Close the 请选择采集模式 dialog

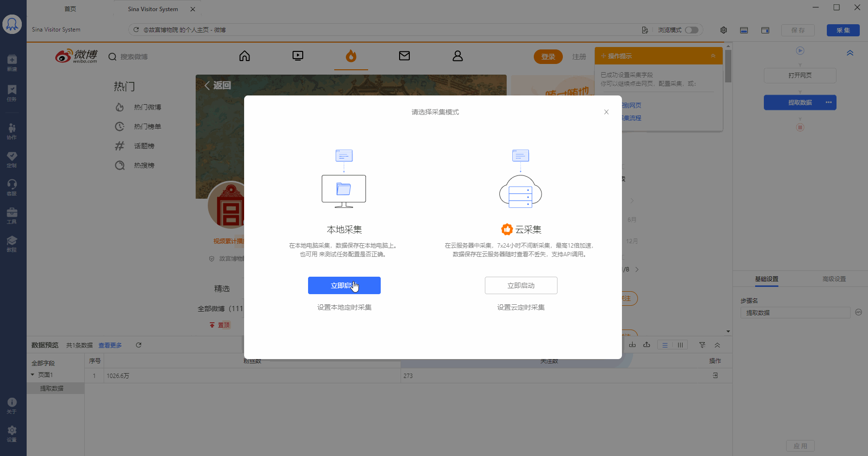tap(606, 112)
